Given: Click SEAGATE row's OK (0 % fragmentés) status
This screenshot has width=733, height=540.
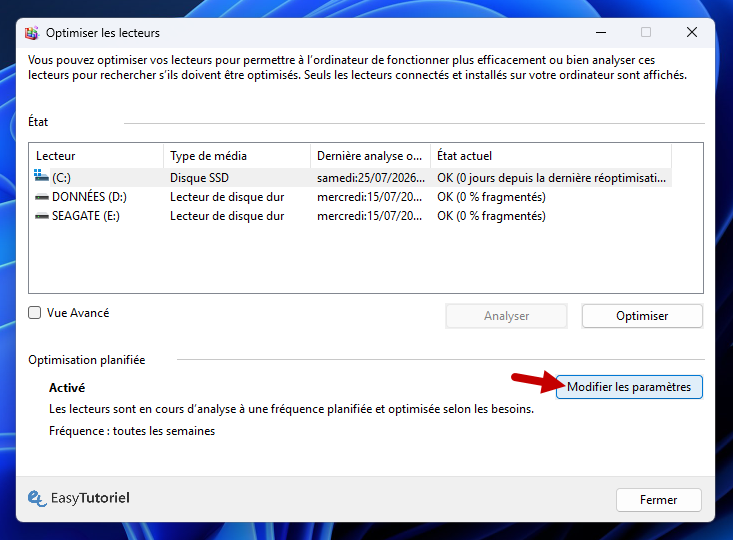Looking at the screenshot, I should [491, 216].
